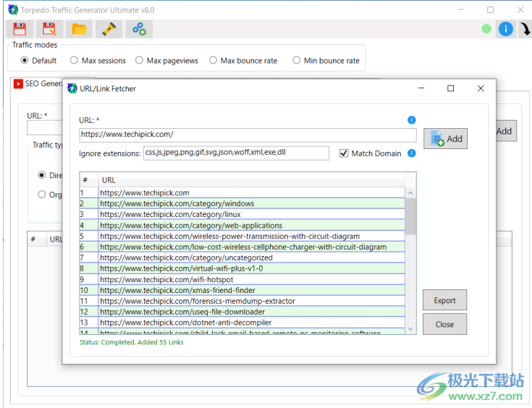Click the fetcher URL input field
The image size is (532, 408).
tap(248, 135)
